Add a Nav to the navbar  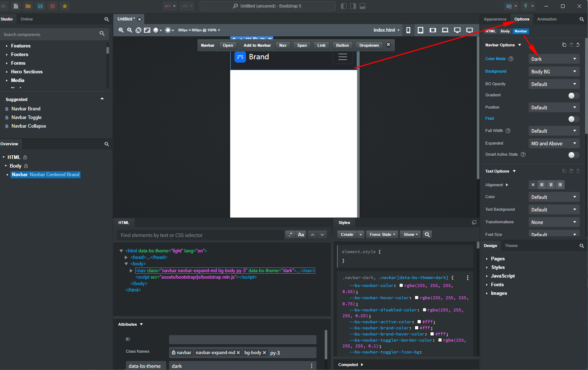pyautogui.click(x=283, y=45)
